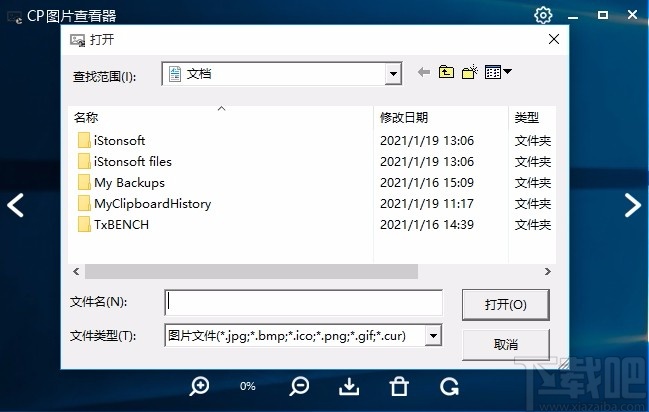Minimize the CP图片查看器 window
The width and height of the screenshot is (649, 412).
coord(573,16)
